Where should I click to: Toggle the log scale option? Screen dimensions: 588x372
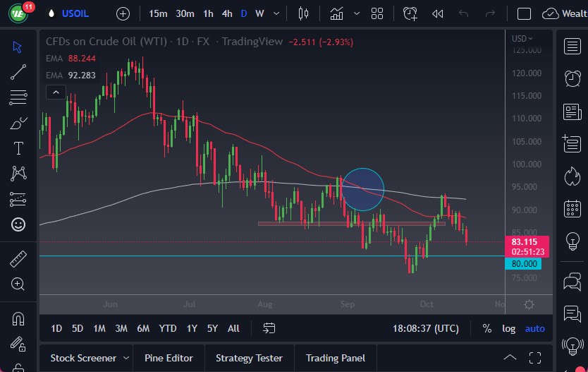click(508, 328)
